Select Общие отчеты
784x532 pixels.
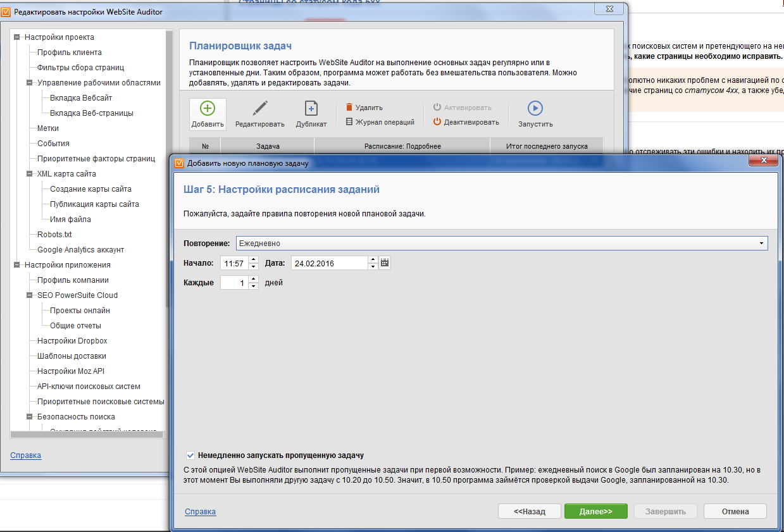[x=75, y=326]
